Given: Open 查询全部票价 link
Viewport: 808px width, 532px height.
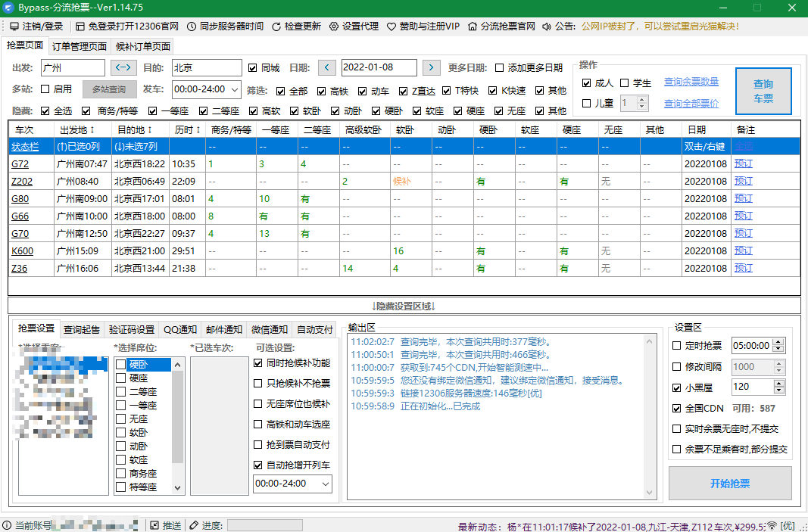Looking at the screenshot, I should pos(691,103).
